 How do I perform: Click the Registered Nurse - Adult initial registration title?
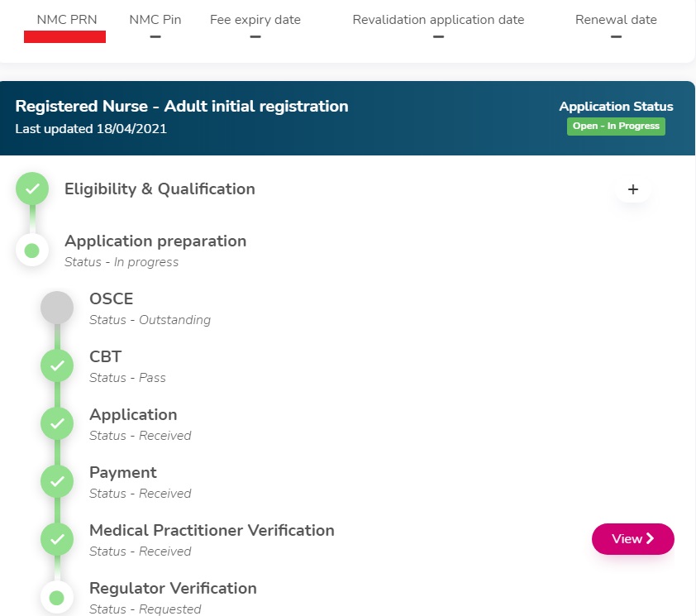pyautogui.click(x=182, y=107)
